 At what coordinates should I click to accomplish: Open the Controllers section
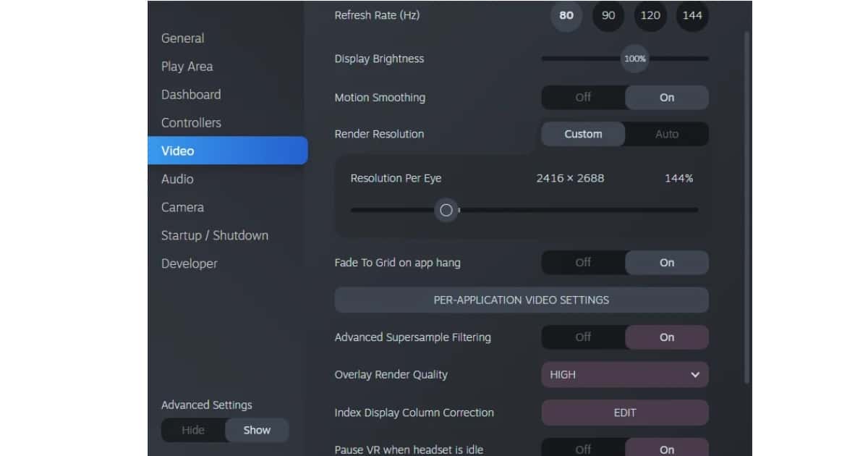point(191,123)
